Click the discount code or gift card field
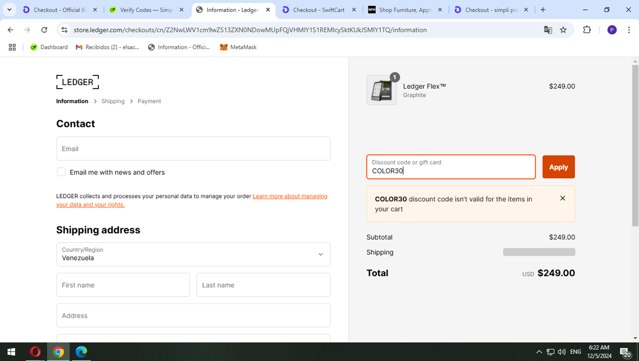The height and width of the screenshot is (361, 639). tap(451, 167)
